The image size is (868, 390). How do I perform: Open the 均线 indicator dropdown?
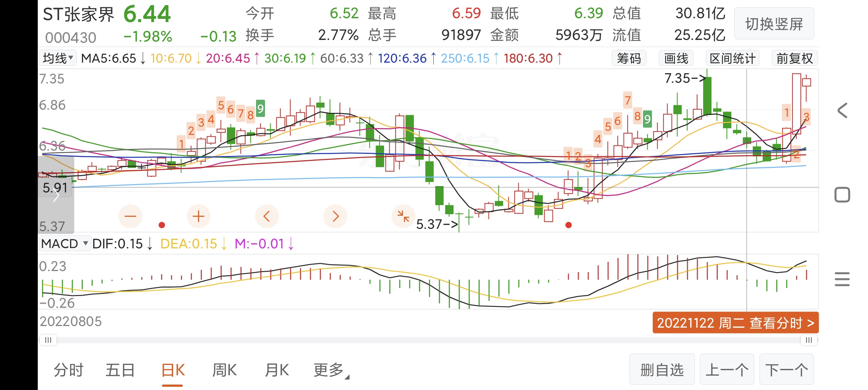(x=58, y=59)
